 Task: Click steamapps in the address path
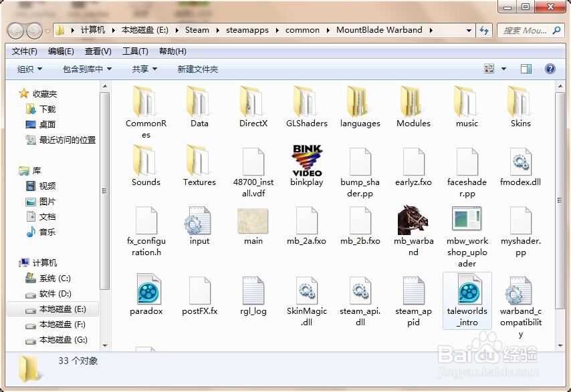[x=247, y=30]
